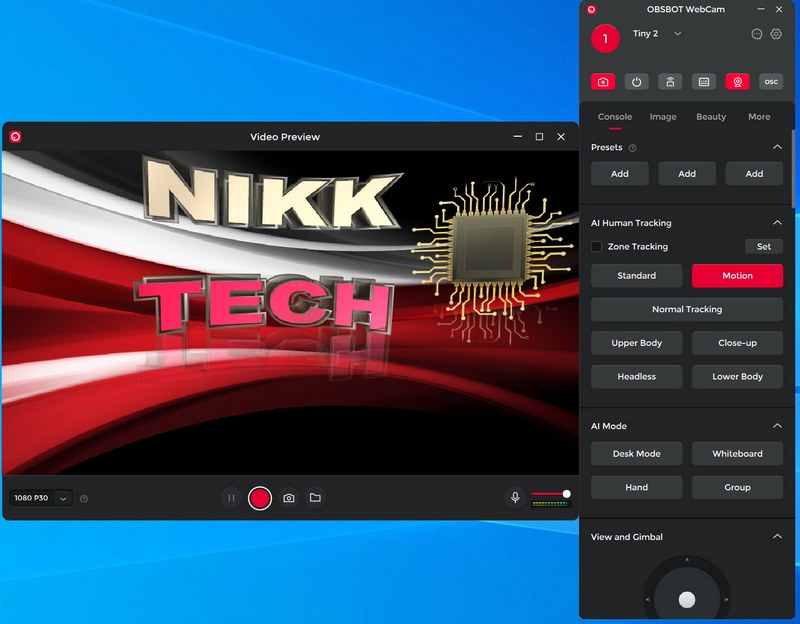Click the red camera icon in OBSBOT toolbar
Viewport: 800px width, 624px height.
pyautogui.click(x=603, y=82)
